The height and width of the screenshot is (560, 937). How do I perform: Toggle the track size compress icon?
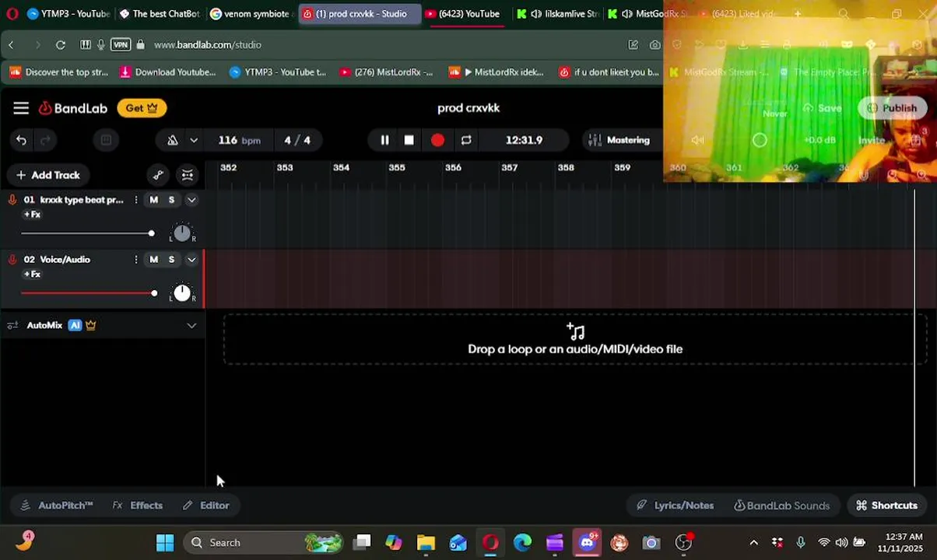point(188,175)
